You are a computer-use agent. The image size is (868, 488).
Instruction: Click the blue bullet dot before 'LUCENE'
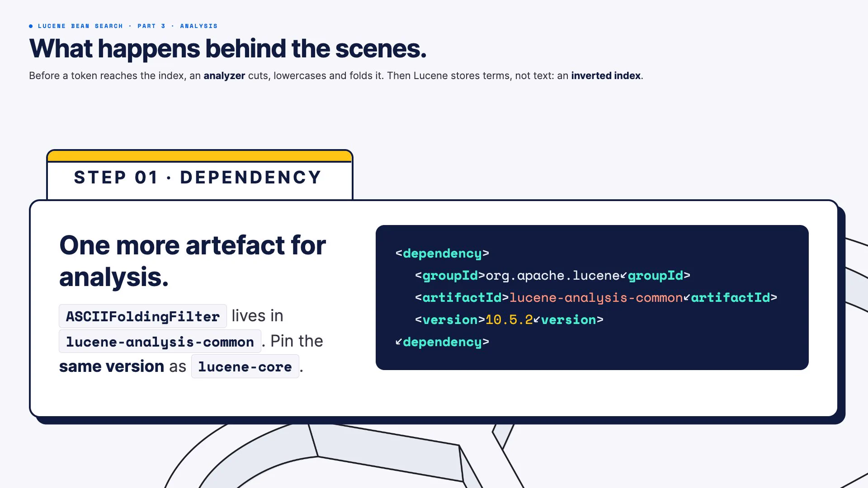click(x=31, y=26)
